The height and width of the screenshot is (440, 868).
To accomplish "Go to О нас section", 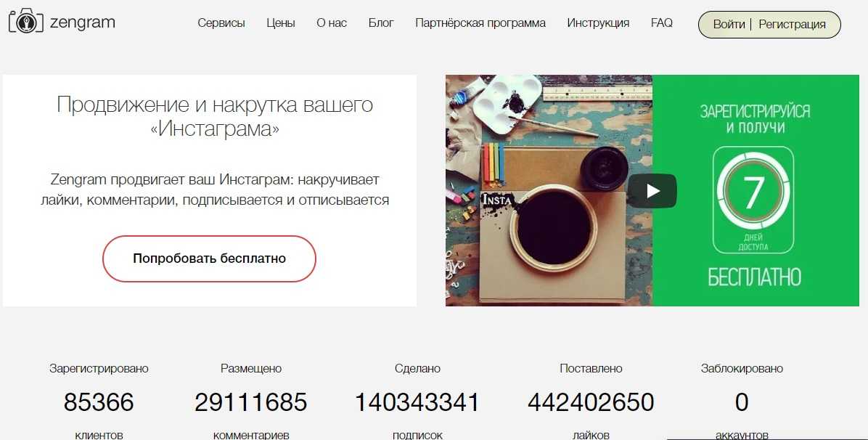I will 332,23.
